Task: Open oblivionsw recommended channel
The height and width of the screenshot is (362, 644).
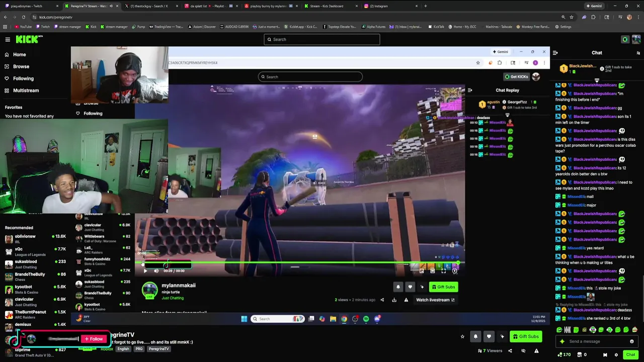Action: [x=35, y=238]
